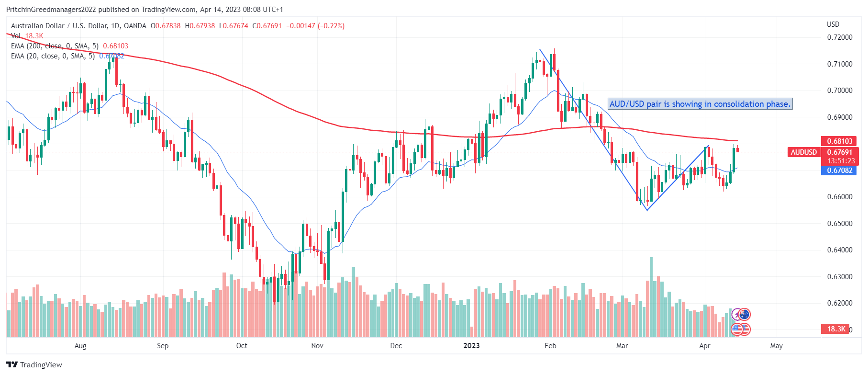Click the 0.65000 price axis label
Viewport: 868px width, 375px height.
click(x=840, y=224)
